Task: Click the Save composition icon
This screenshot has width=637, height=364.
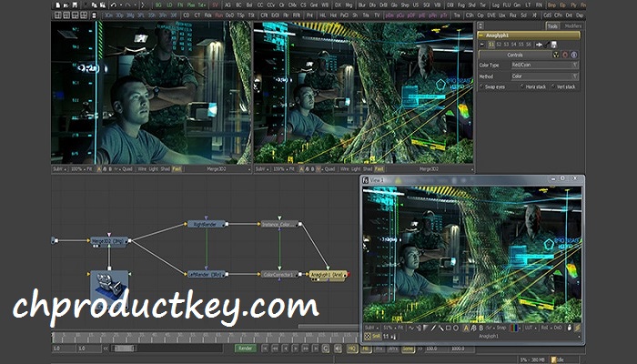Action: tap(75, 5)
